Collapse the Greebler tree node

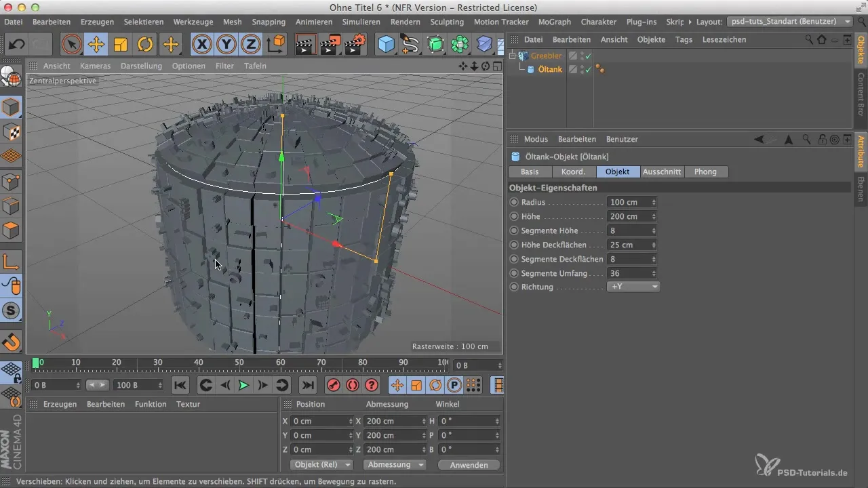tap(513, 56)
